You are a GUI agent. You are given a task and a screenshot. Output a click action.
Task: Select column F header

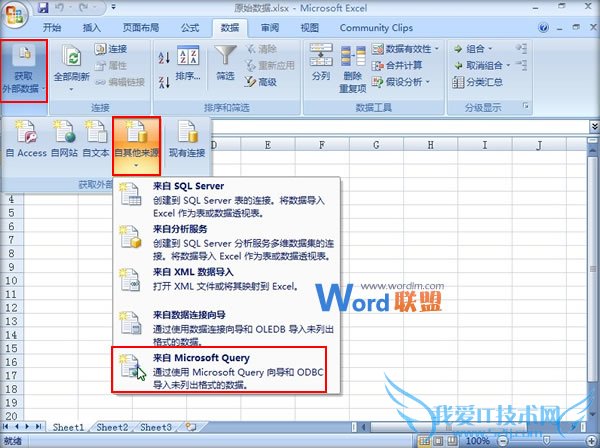coord(322,145)
